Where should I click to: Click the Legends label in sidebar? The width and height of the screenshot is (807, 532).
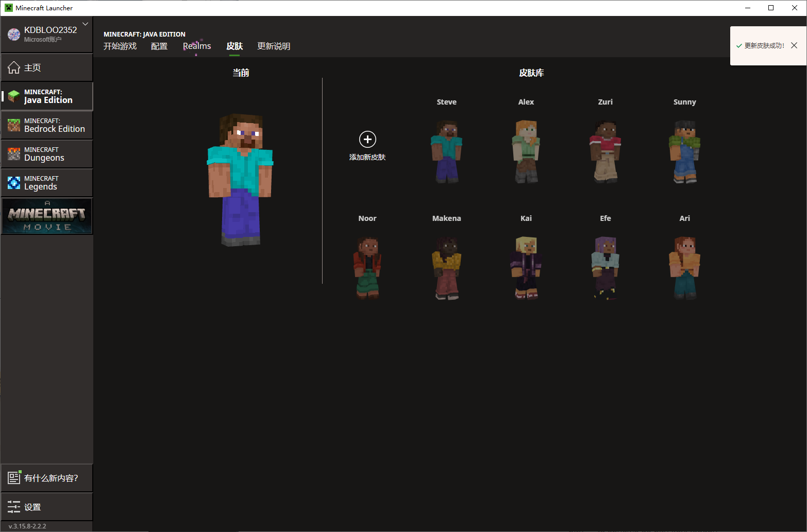click(x=41, y=187)
